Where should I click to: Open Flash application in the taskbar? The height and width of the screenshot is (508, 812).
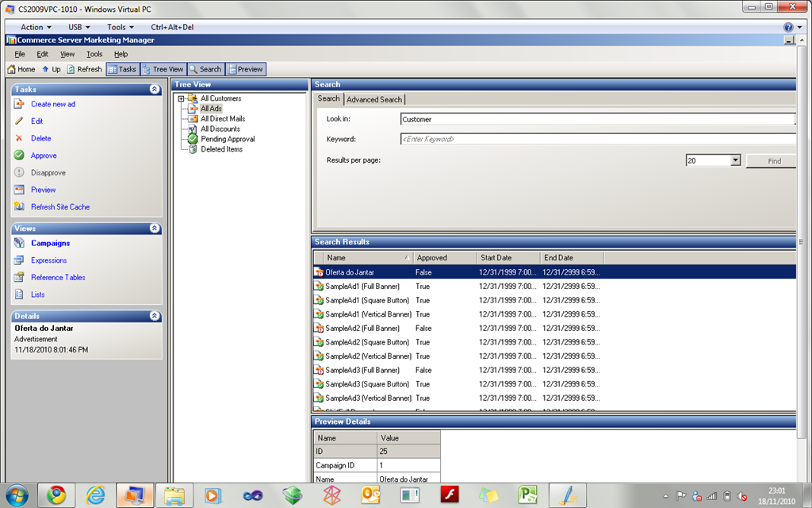tap(450, 495)
